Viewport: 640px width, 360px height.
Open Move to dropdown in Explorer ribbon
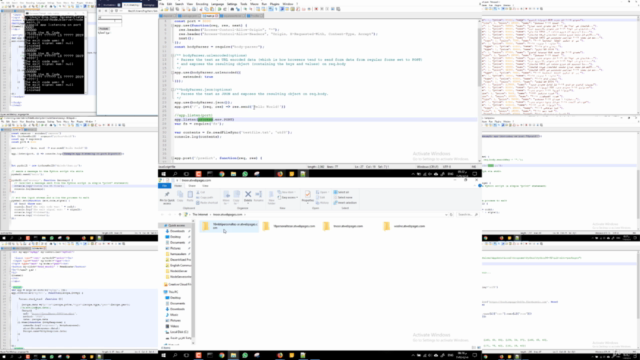click(x=226, y=197)
